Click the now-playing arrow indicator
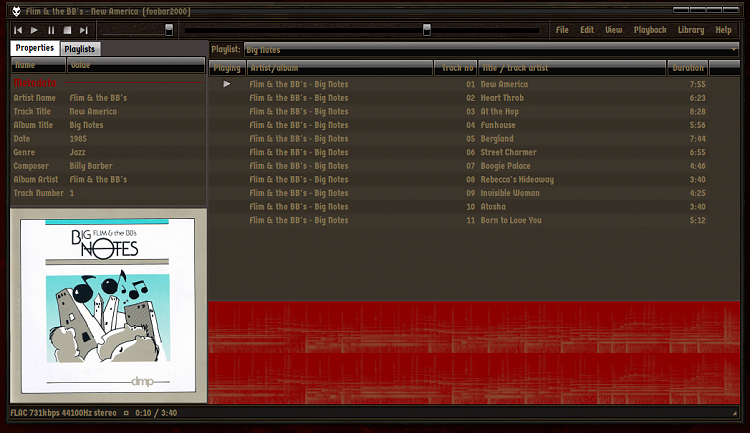The width and height of the screenshot is (750, 433). (227, 84)
